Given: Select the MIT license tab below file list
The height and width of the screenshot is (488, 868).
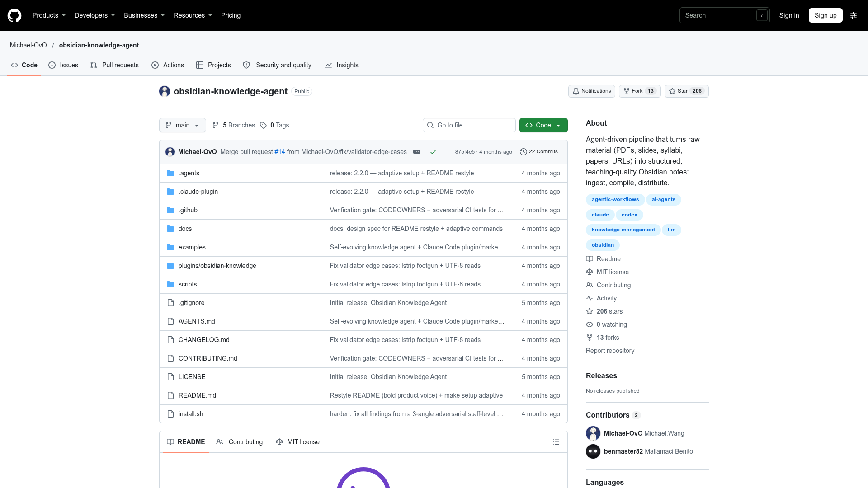Looking at the screenshot, I should coord(297,442).
